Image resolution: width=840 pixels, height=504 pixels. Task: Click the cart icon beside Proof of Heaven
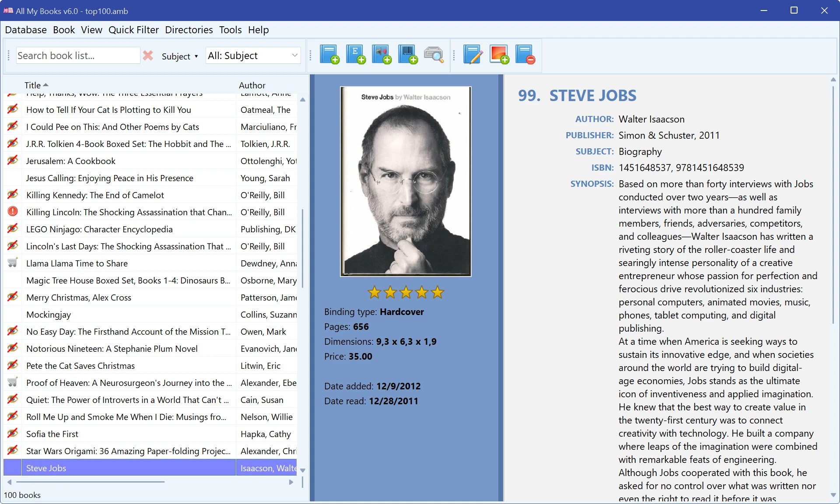[x=13, y=382]
